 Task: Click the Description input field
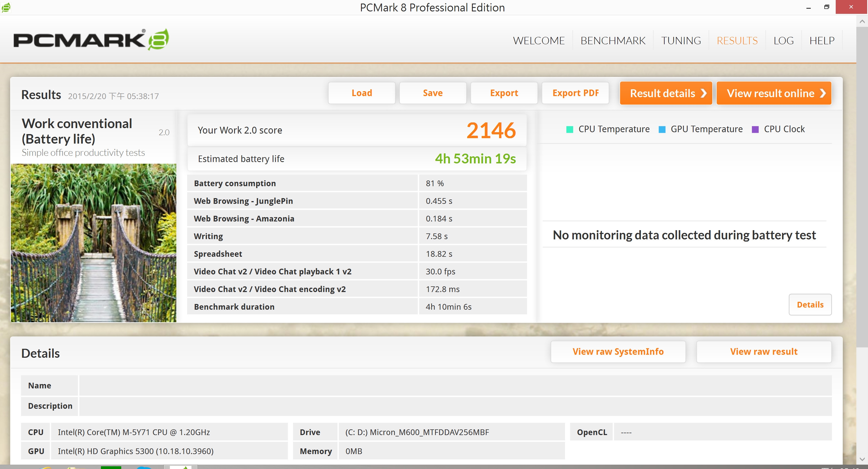point(455,406)
